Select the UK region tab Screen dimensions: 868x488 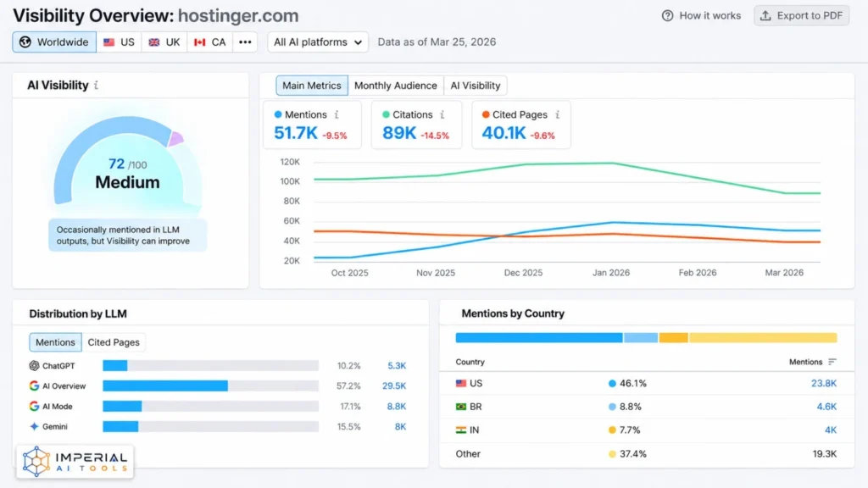[x=164, y=42]
